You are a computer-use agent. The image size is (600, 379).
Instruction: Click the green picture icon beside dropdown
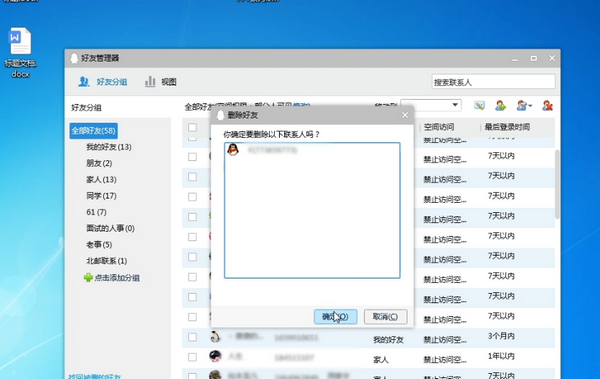(x=479, y=106)
